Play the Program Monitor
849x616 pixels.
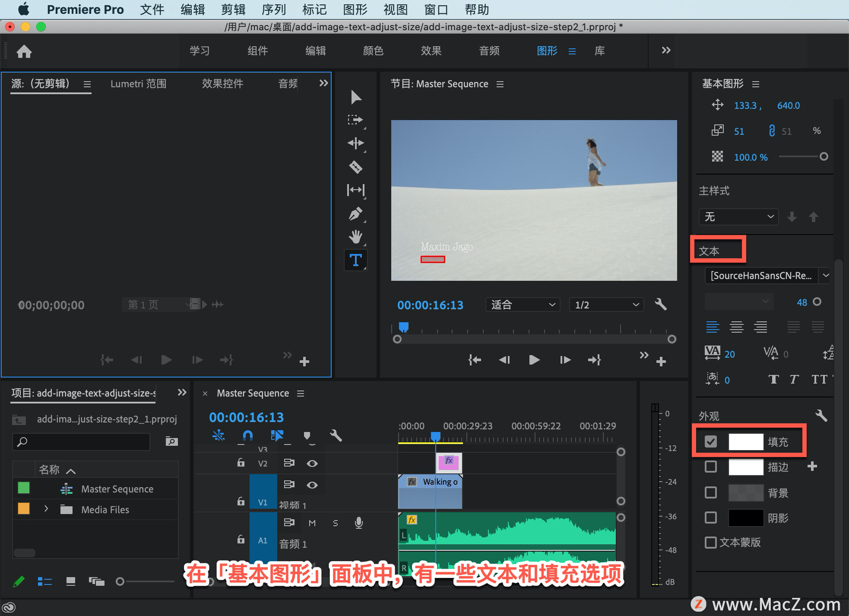(534, 360)
